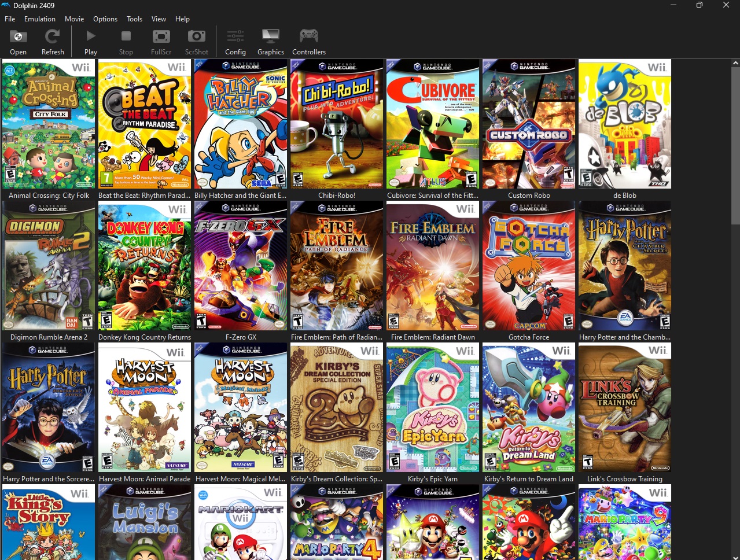Select the Luigi's Mansion game cover
This screenshot has height=560, width=740.
[145, 522]
